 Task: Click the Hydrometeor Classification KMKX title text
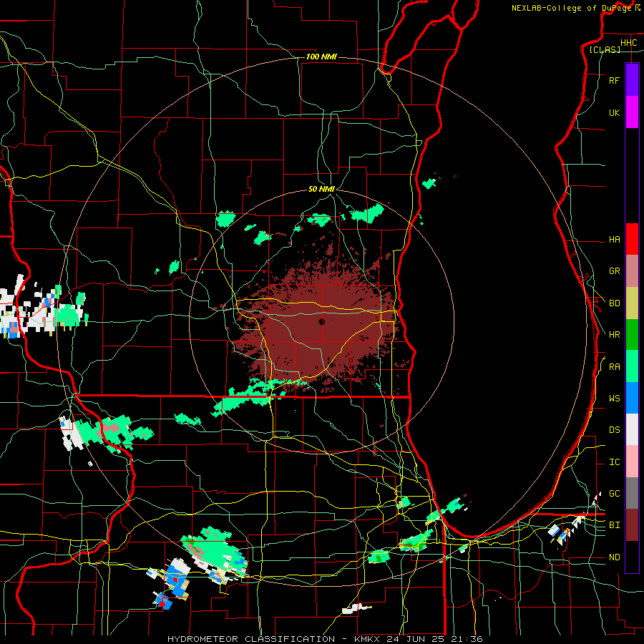pyautogui.click(x=324, y=639)
